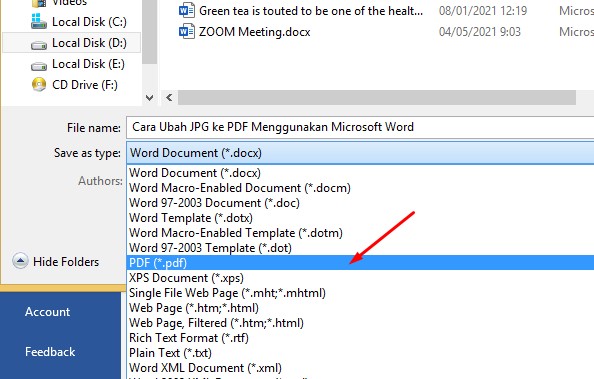The image size is (594, 379).
Task: Click the Local Disk (E:) drive icon
Action: (39, 67)
